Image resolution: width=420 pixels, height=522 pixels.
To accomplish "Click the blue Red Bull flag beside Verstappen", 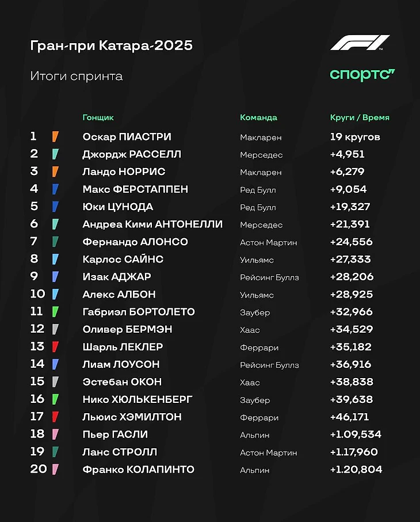I will (55, 189).
